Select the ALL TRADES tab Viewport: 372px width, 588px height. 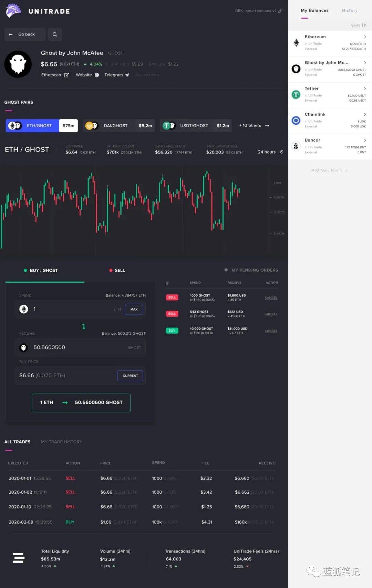click(17, 442)
